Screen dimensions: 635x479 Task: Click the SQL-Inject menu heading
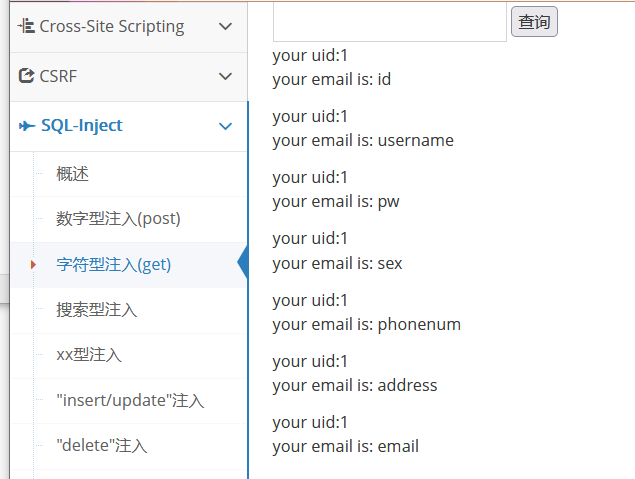click(82, 125)
